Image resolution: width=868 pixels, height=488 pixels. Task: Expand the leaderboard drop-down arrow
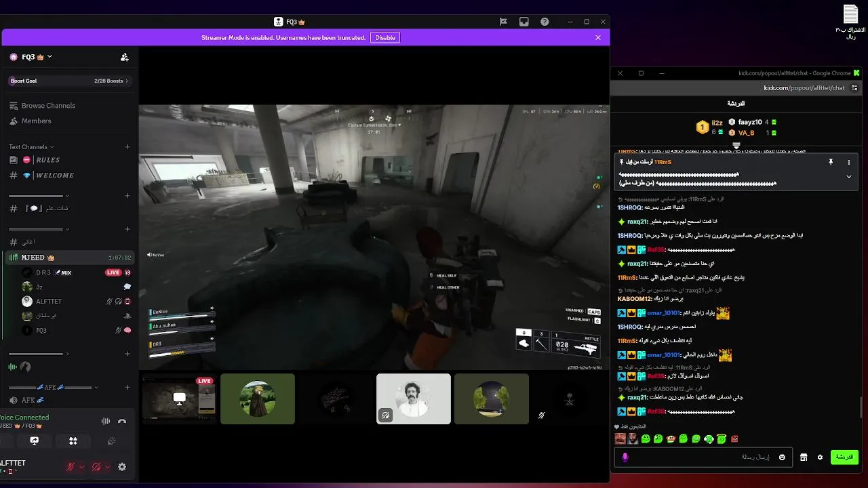coord(736,146)
